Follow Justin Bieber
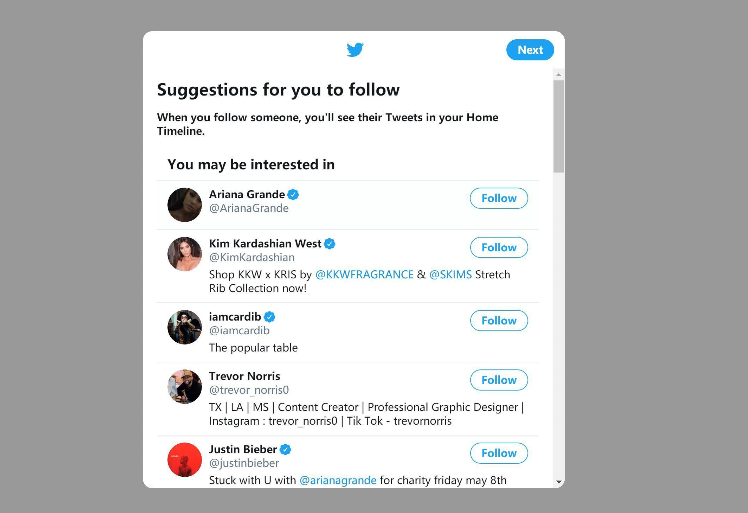The image size is (748, 513). 499,453
